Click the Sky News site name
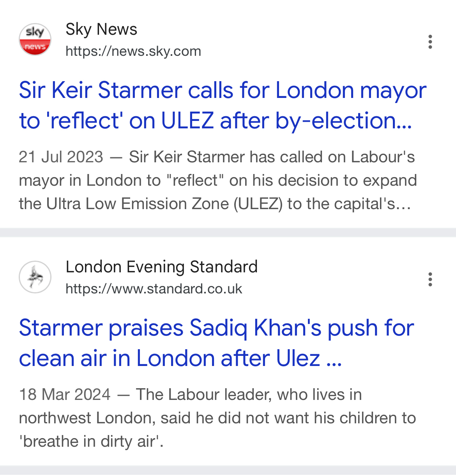Image resolution: width=456 pixels, height=476 pixels. (x=101, y=29)
